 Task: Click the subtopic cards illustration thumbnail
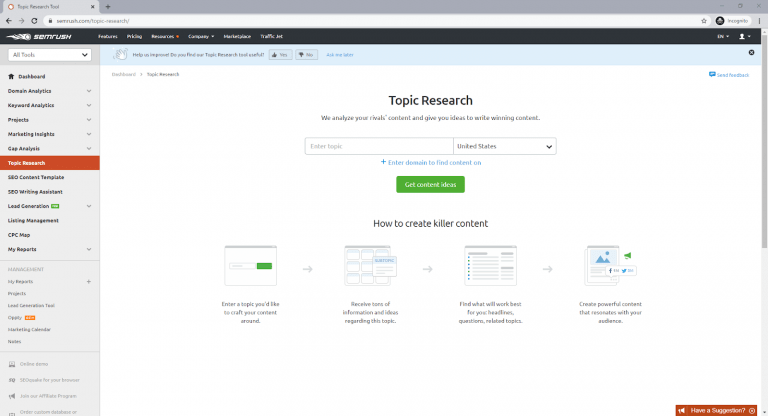point(370,266)
